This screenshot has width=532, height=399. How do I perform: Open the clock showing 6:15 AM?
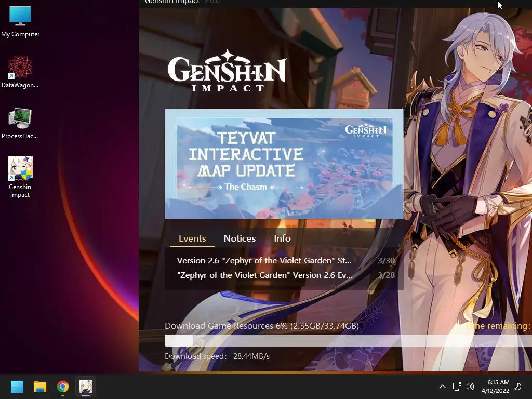coord(495,387)
